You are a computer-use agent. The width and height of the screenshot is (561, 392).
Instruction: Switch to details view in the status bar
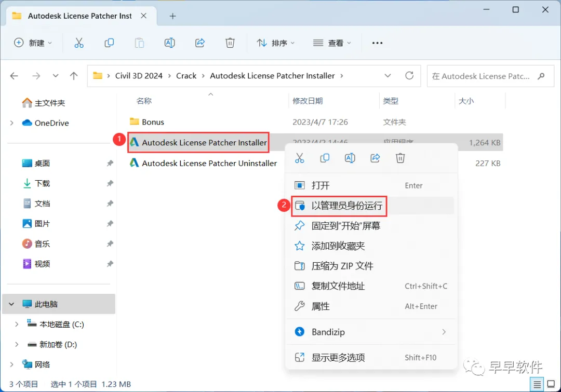point(537,385)
